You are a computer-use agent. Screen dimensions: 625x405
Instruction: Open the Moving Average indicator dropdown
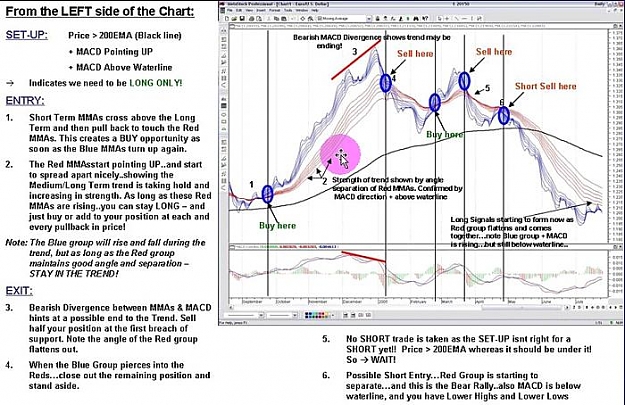coord(369,18)
